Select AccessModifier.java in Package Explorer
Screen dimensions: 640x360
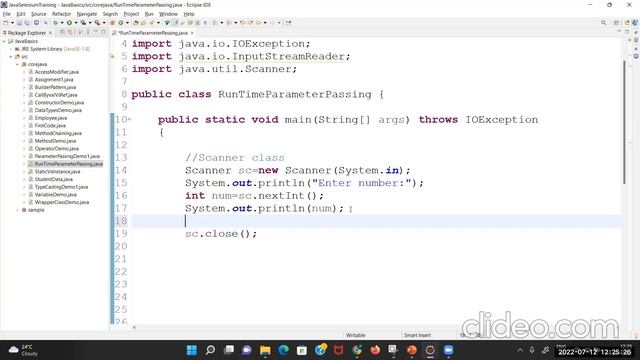click(56, 72)
